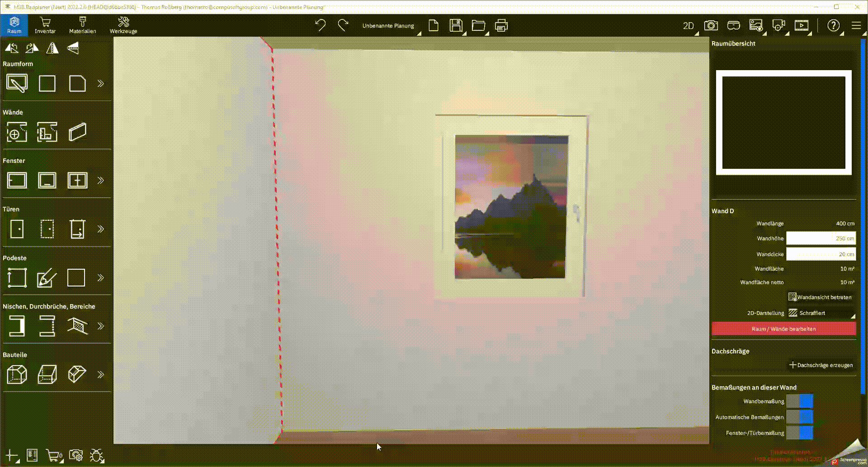
Task: Insert the first window type
Action: point(17,181)
